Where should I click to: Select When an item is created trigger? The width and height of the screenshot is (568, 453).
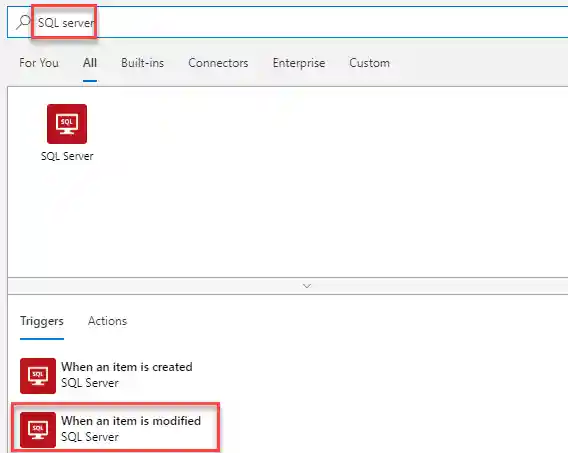(x=127, y=367)
